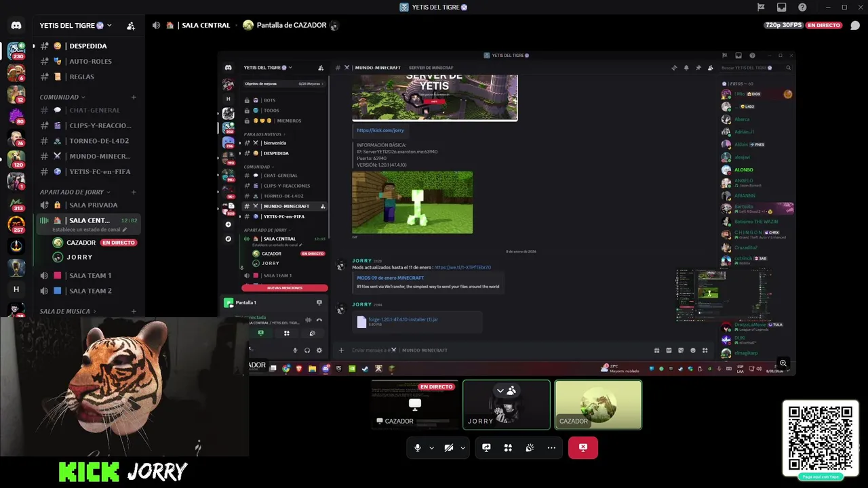Screen dimensions: 868x488
Task: Collapse the COMUNIDAD category
Action: pyautogui.click(x=62, y=97)
